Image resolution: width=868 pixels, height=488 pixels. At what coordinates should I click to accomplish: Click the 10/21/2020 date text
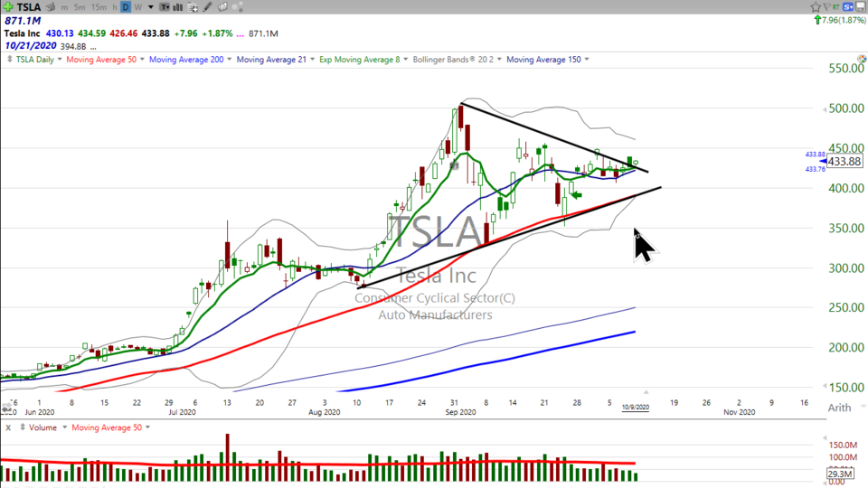click(x=31, y=46)
